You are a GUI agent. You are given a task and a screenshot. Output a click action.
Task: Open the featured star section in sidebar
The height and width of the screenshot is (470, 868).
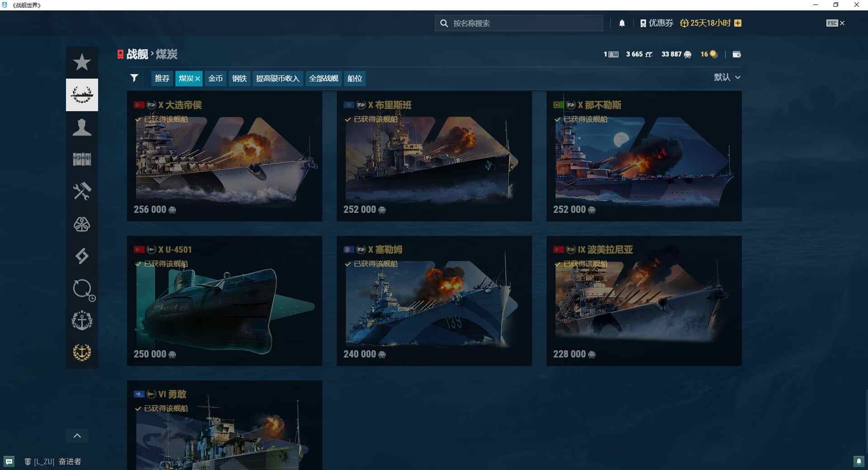[82, 62]
